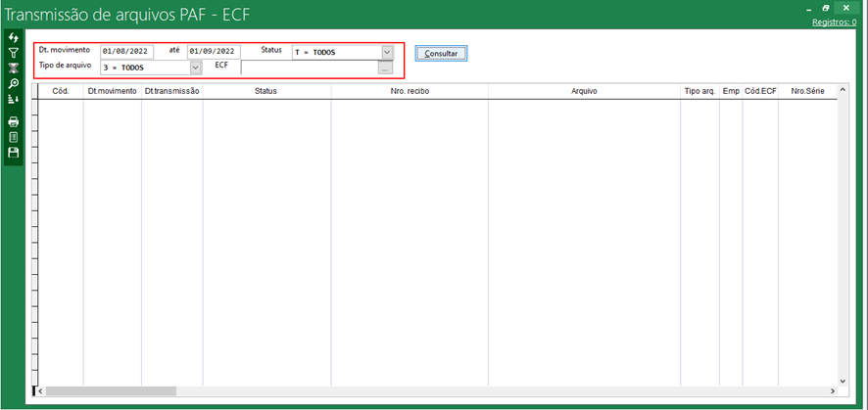Screen dimensions: 868x410
Task: Expand the Tipo de arquivo dropdown
Action: [x=195, y=68]
